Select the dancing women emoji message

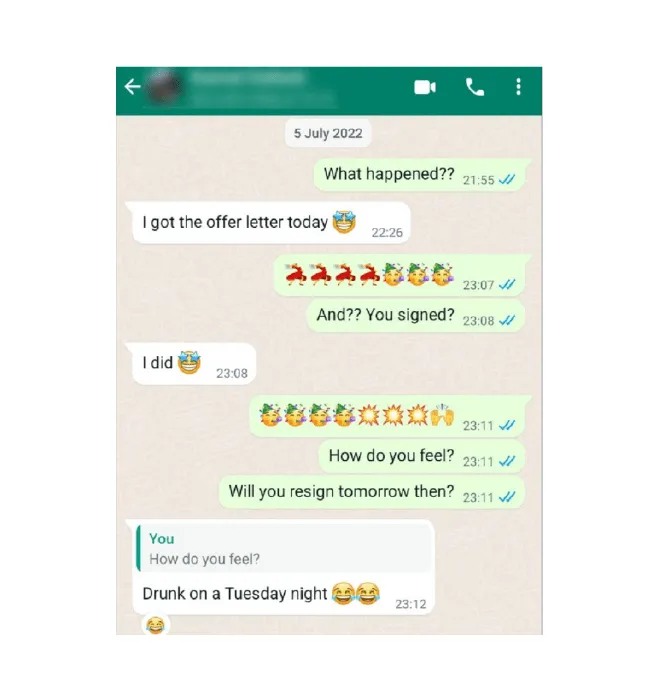(x=401, y=275)
